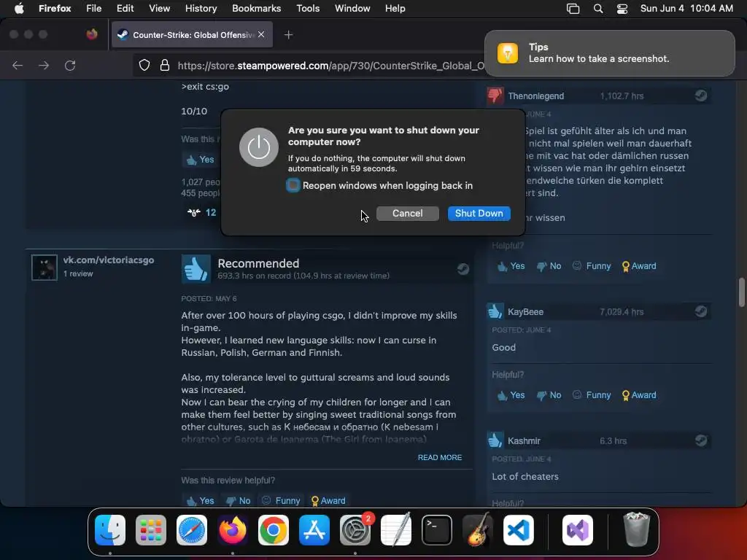The height and width of the screenshot is (560, 747).
Task: Open the Trash from the Dock
Action: (x=636, y=530)
